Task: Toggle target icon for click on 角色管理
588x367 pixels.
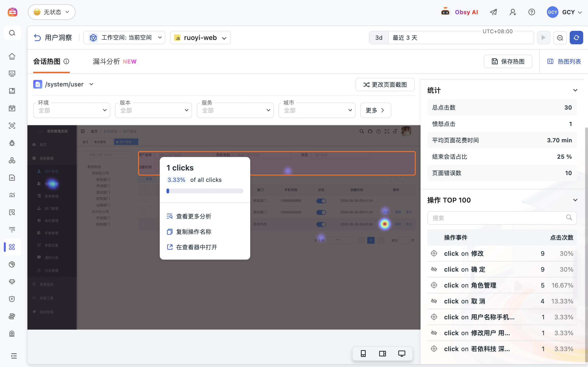Action: pyautogui.click(x=434, y=285)
